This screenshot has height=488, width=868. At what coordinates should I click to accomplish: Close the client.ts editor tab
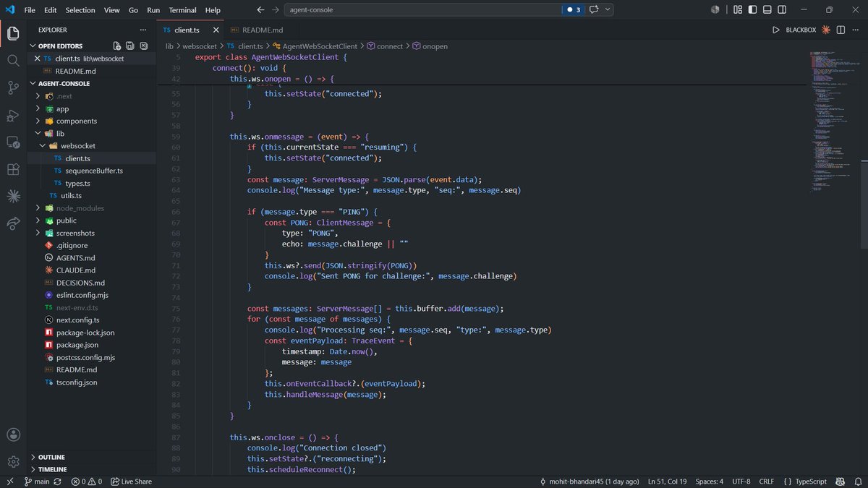point(216,30)
